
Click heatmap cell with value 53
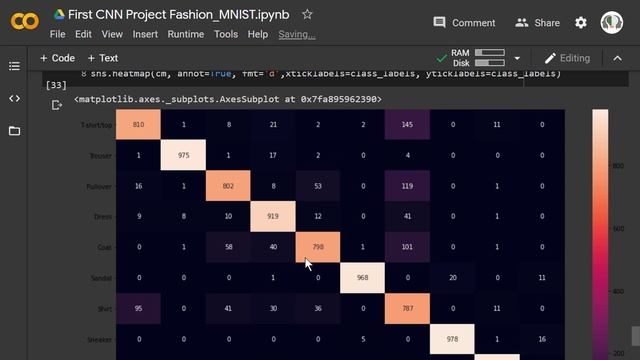318,186
